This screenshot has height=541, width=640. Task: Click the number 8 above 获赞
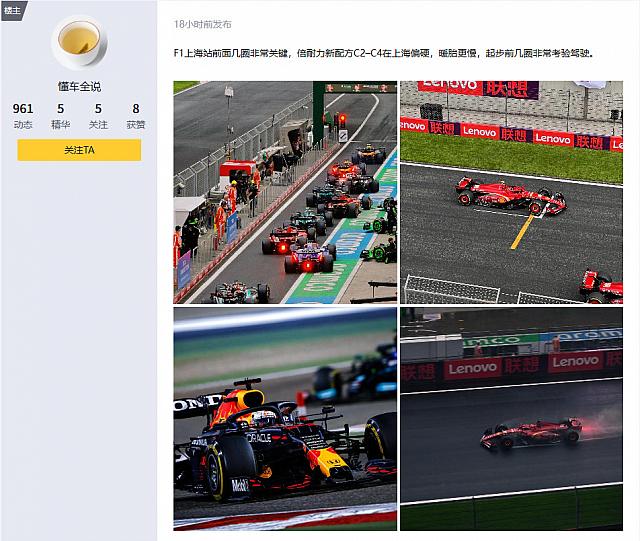click(x=135, y=109)
